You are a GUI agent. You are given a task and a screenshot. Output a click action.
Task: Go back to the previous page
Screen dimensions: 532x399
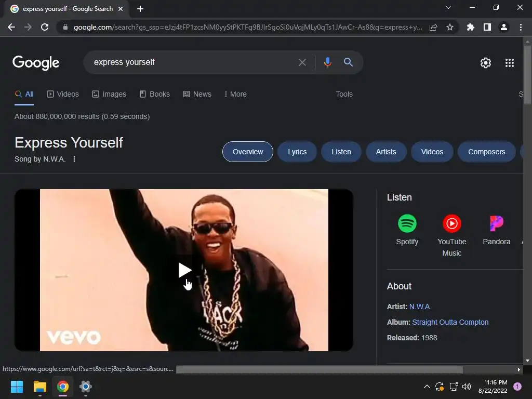click(11, 27)
